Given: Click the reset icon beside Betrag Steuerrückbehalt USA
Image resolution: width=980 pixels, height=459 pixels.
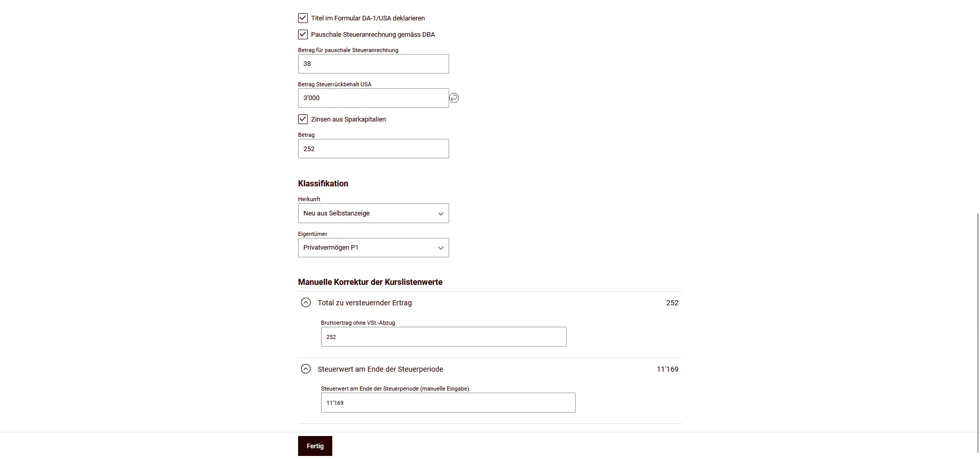Looking at the screenshot, I should point(454,98).
